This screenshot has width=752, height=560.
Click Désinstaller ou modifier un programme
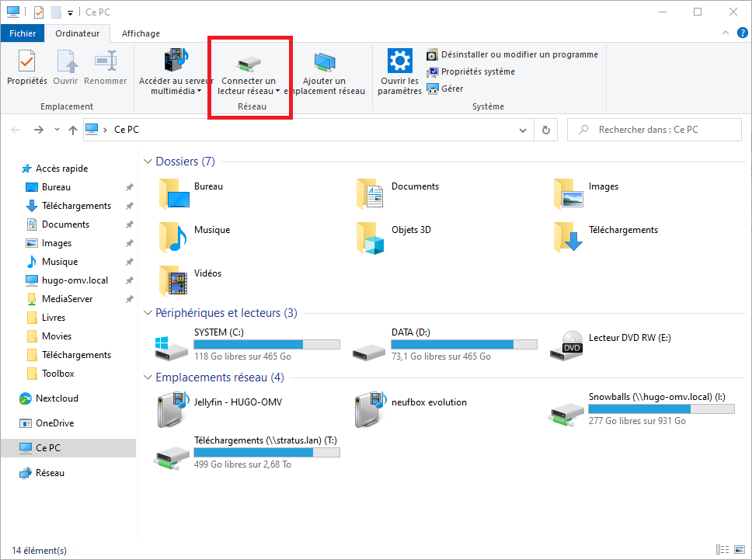click(519, 54)
